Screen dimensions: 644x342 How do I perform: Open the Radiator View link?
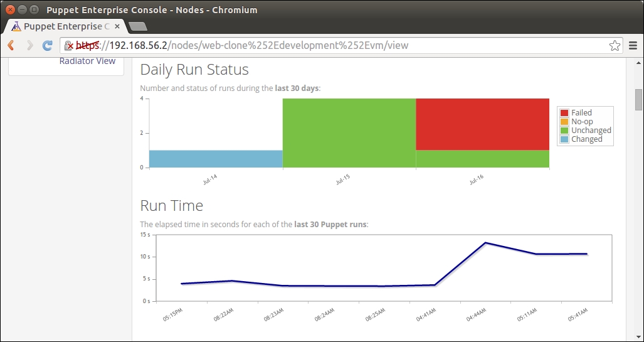click(87, 61)
